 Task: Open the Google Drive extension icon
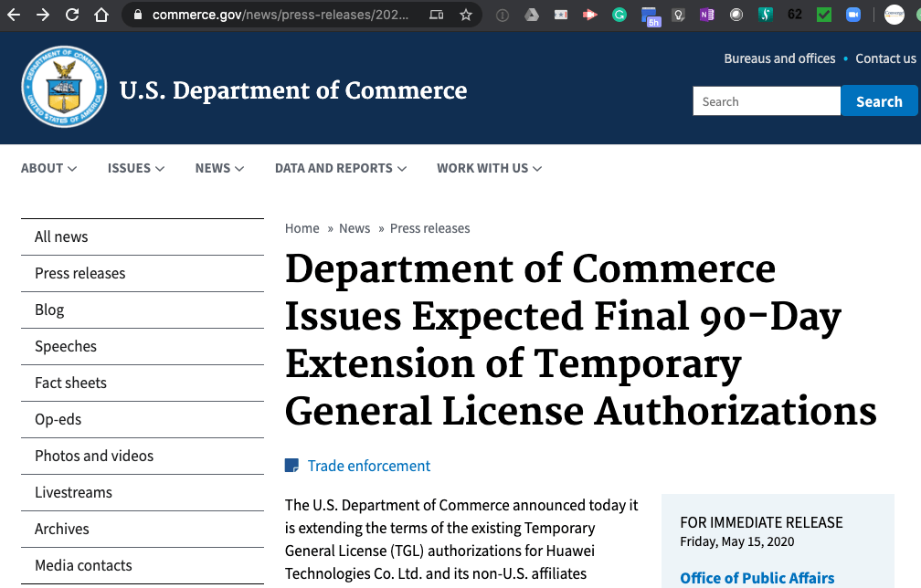click(x=532, y=15)
